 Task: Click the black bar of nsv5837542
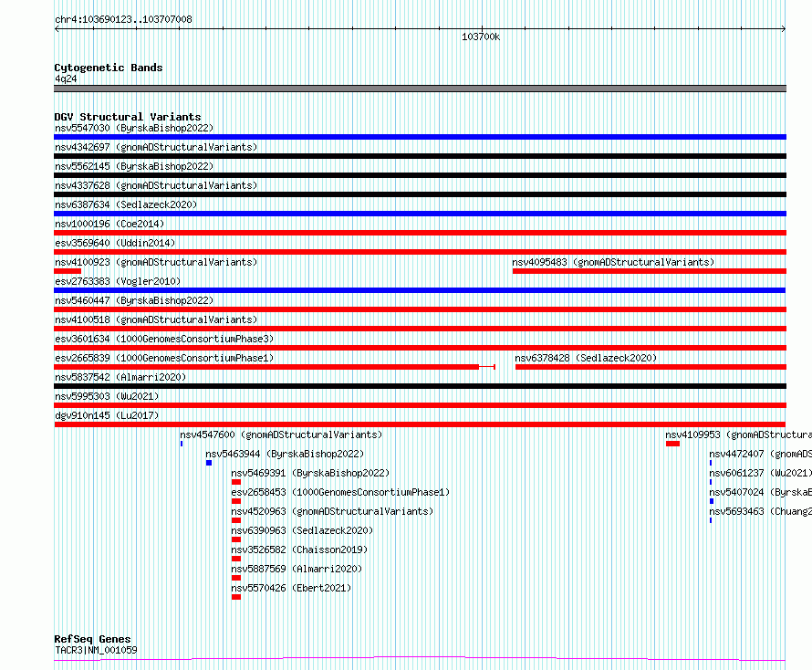click(420, 386)
